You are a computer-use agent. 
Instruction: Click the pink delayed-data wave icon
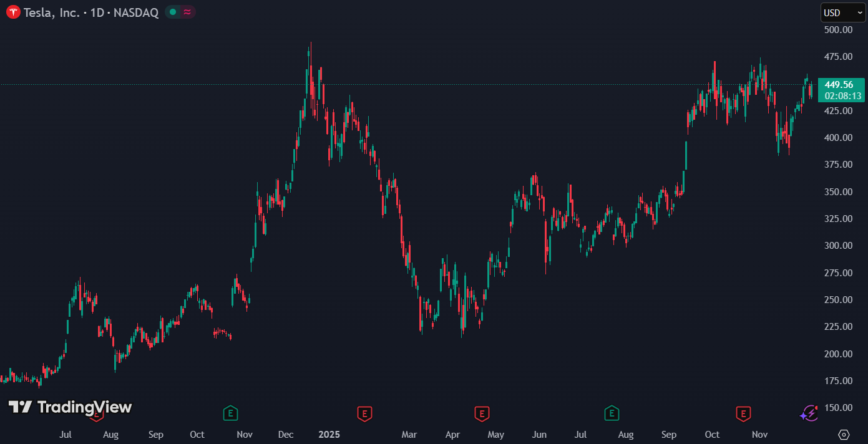187,12
